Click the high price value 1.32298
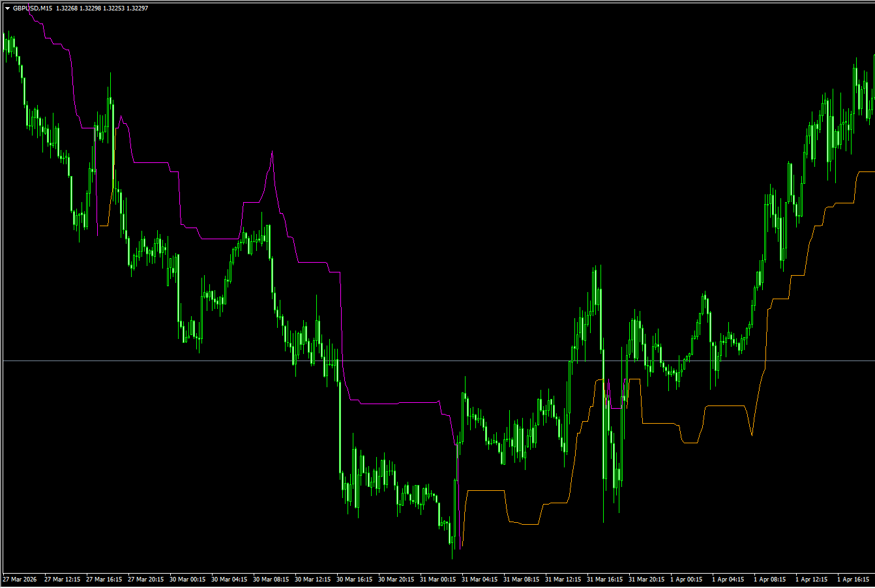 pos(91,8)
